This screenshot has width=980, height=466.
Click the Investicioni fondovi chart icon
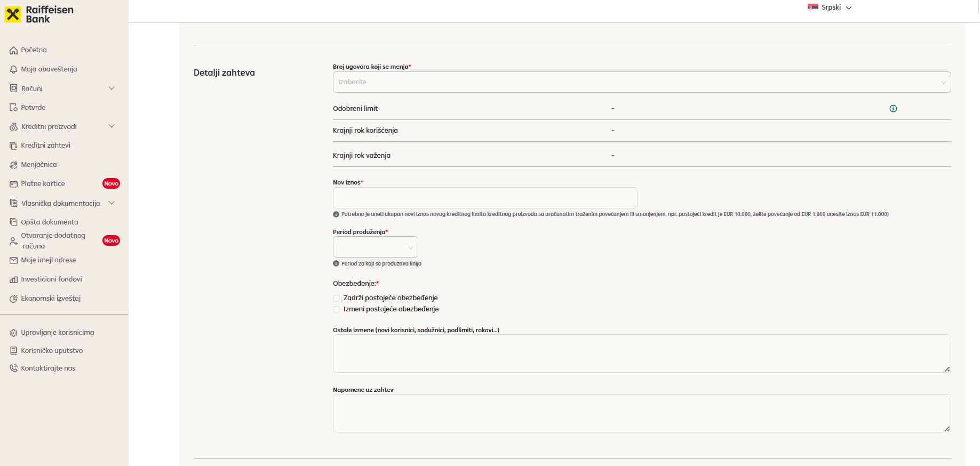click(14, 279)
